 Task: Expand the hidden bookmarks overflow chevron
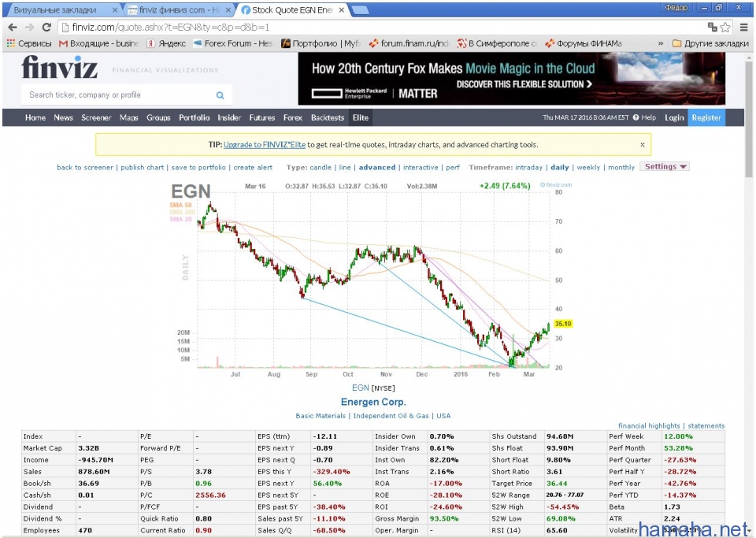pyautogui.click(x=660, y=43)
